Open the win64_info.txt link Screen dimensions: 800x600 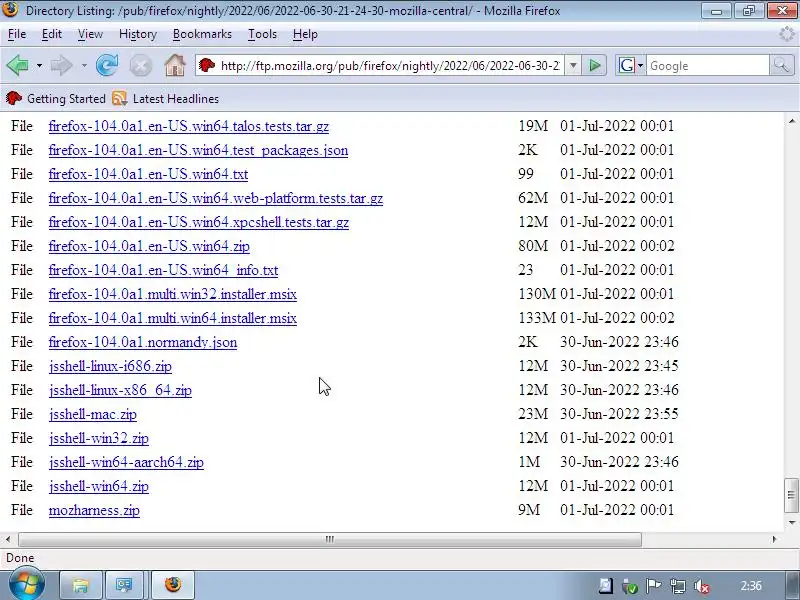tap(163, 270)
